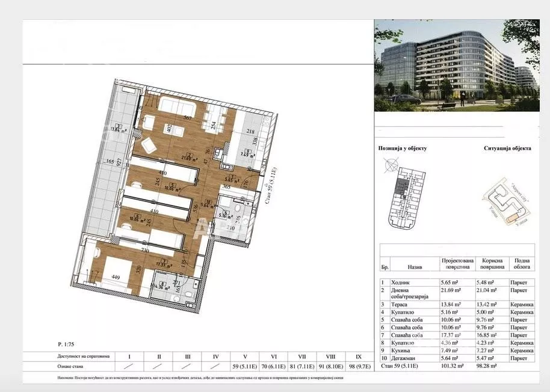Click the north arrow compass symbol
This screenshot has width=550, height=392.
(391, 165)
